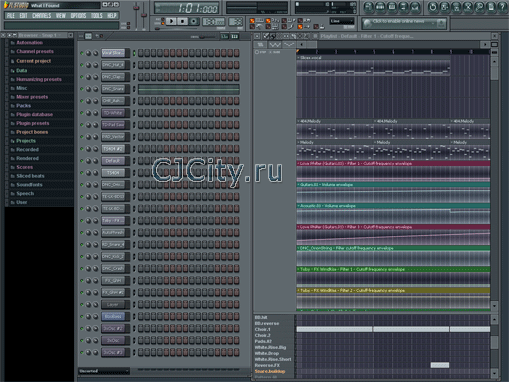Screen dimensions: 509x382
Task: Click the Record transport button
Action: pos(193,21)
